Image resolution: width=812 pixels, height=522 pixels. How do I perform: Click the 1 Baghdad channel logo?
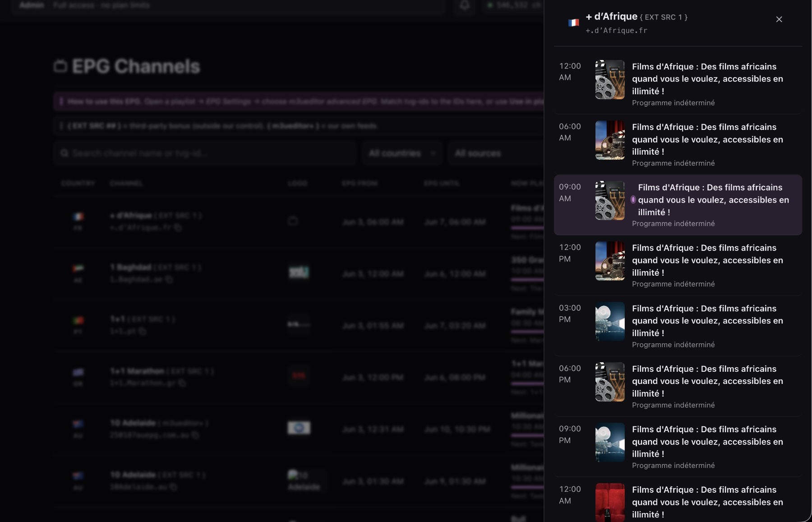tap(299, 272)
